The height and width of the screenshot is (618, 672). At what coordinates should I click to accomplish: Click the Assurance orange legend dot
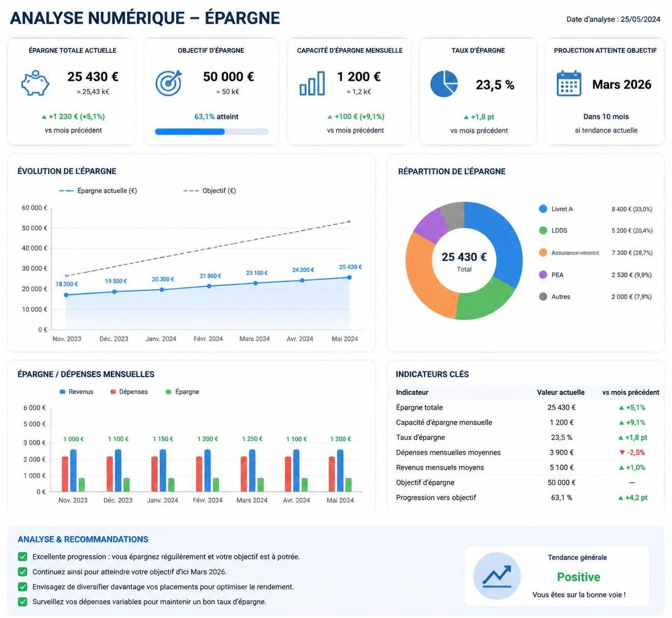(x=543, y=253)
